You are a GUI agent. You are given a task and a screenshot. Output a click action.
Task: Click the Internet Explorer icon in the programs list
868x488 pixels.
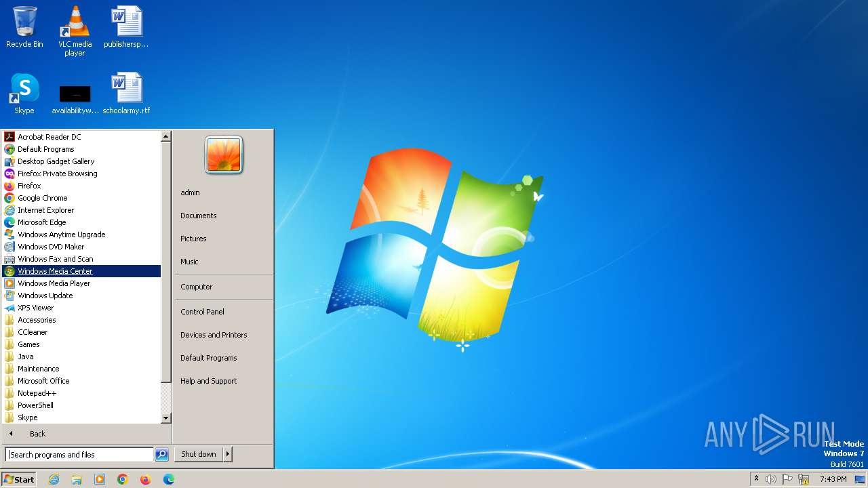[x=9, y=210]
